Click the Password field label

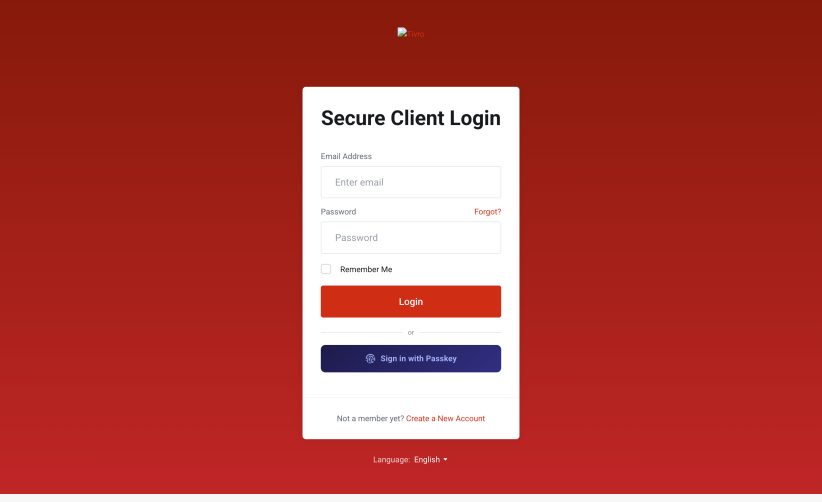point(338,212)
